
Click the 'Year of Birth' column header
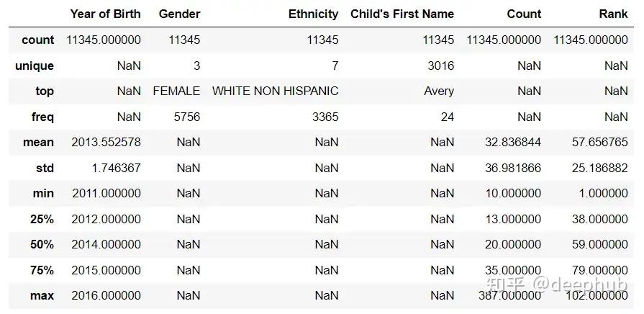[105, 14]
